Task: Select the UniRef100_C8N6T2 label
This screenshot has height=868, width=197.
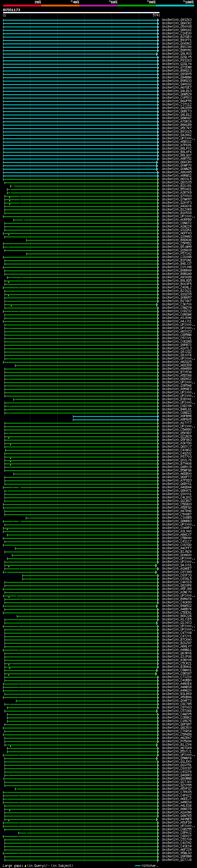Action: [x=177, y=223]
